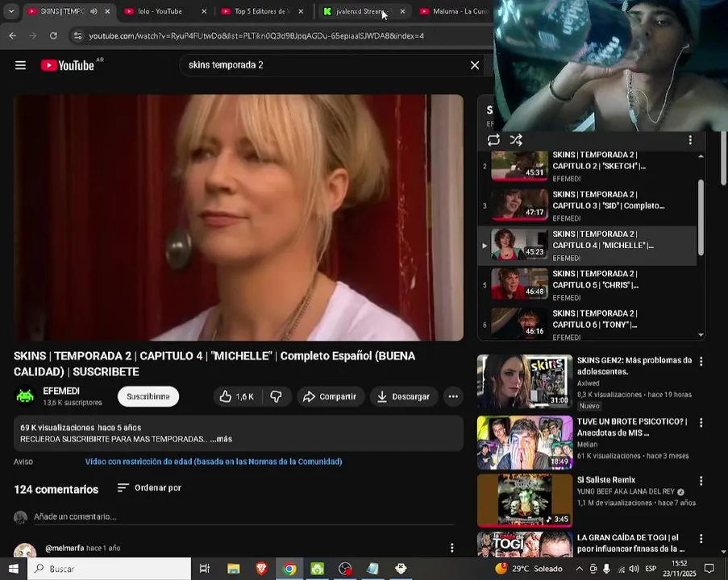
Task: Play playlist video CAPITULO 5 'CHRIS'
Action: pyautogui.click(x=588, y=285)
